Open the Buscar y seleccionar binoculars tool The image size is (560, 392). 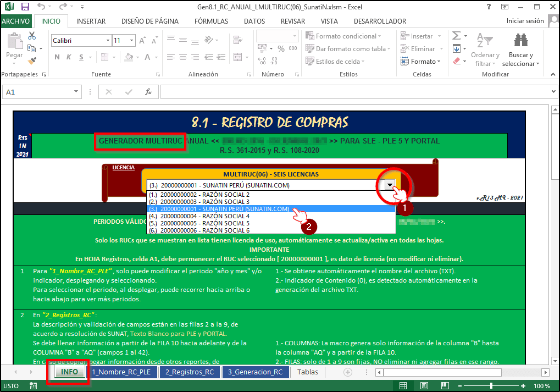[x=520, y=49]
